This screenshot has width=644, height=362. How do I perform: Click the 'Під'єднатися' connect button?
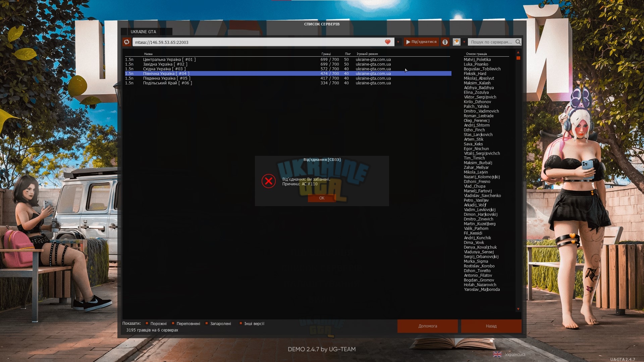click(x=421, y=42)
